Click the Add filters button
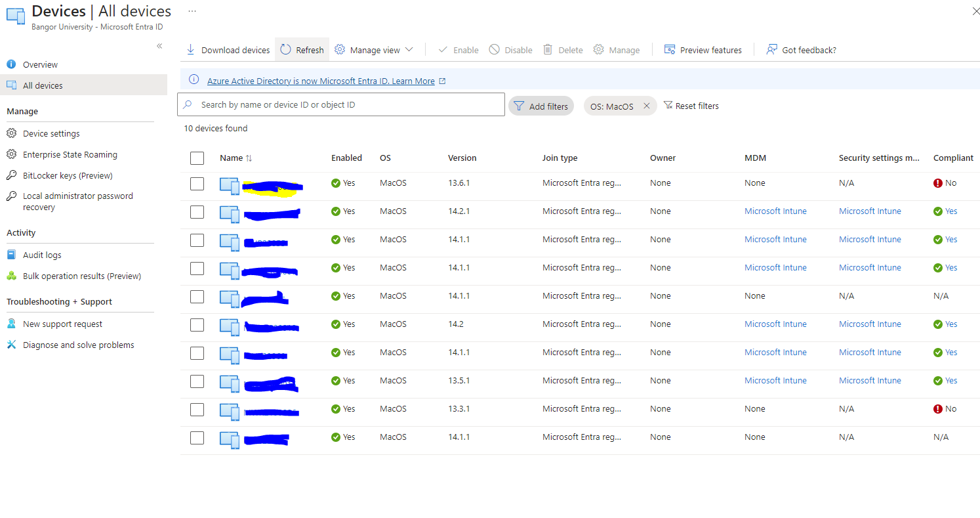 (541, 106)
